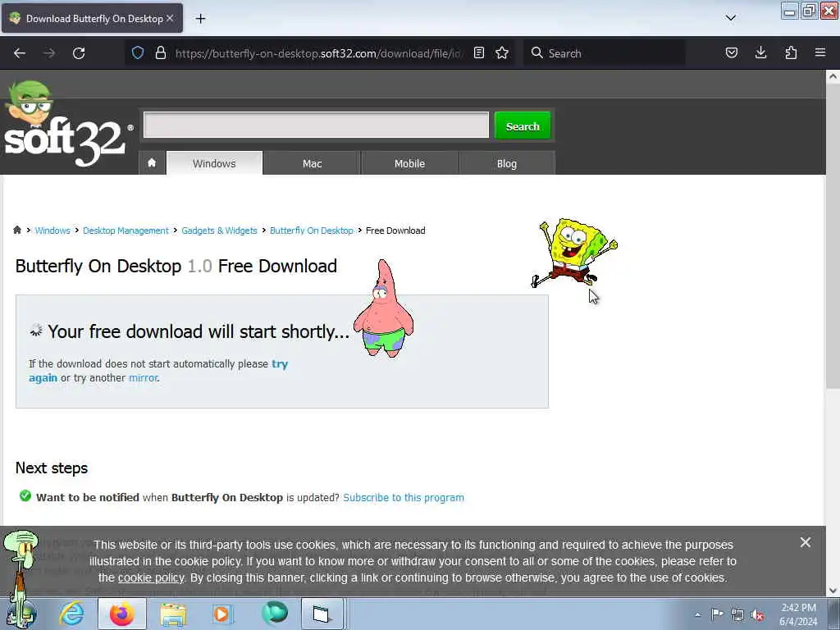Bookmark this page with the star icon
Screen dimensions: 840x630
click(x=502, y=53)
